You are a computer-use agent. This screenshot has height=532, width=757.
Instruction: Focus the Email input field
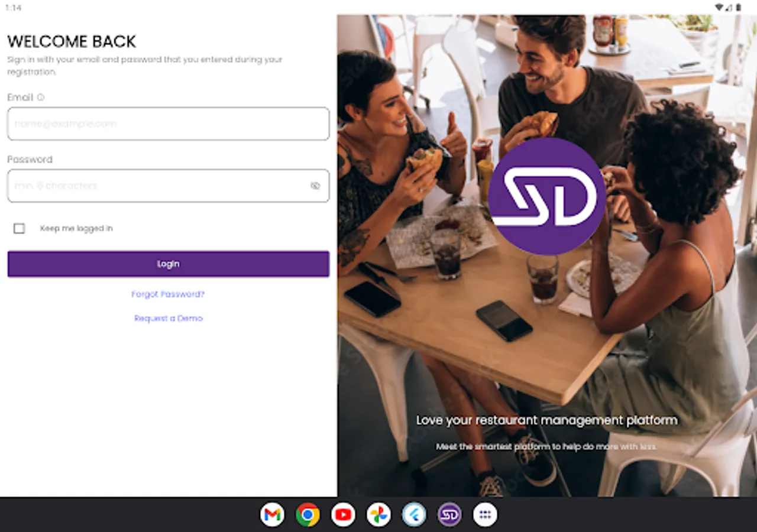168,124
